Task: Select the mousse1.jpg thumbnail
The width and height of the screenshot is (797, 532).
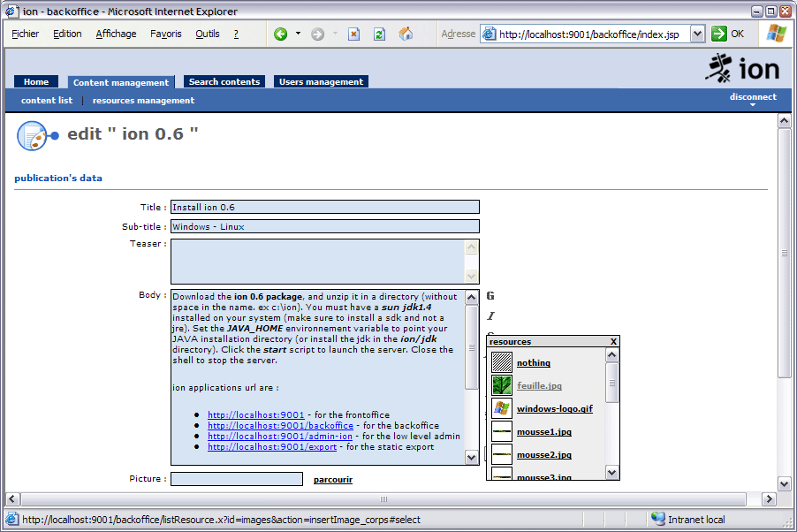Action: tap(502, 431)
